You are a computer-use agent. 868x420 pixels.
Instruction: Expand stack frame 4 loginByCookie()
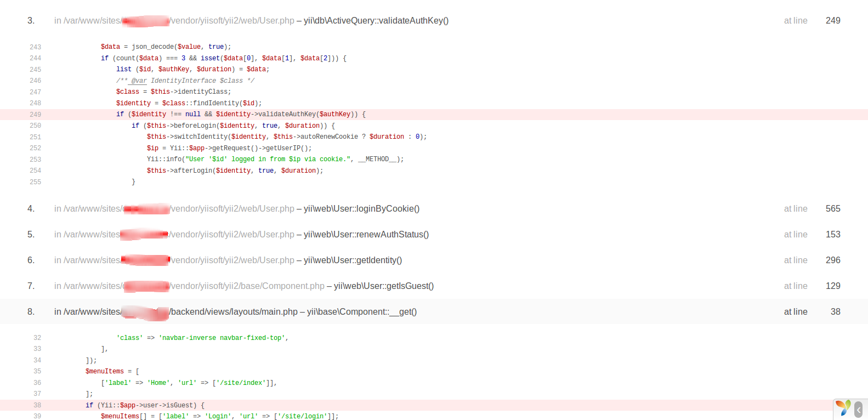pyautogui.click(x=434, y=209)
